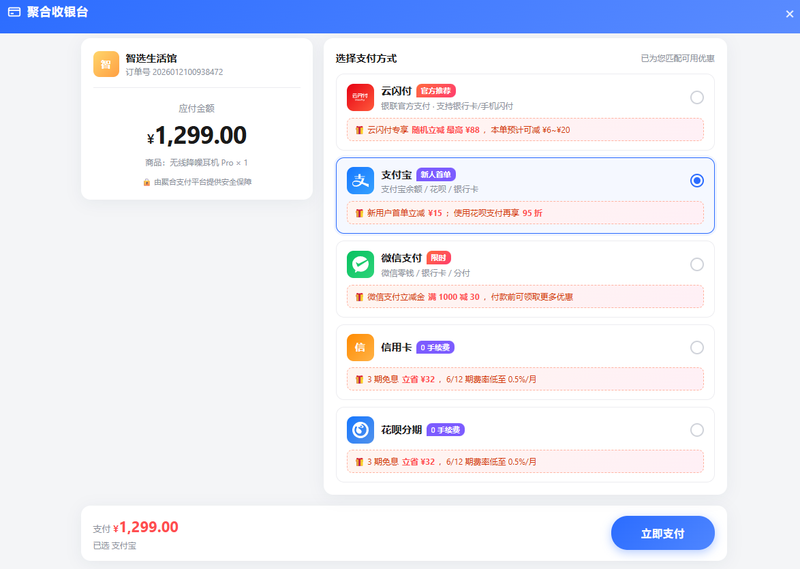The width and height of the screenshot is (800, 569).
Task: Click the 支付宝 payment name
Action: (x=396, y=175)
